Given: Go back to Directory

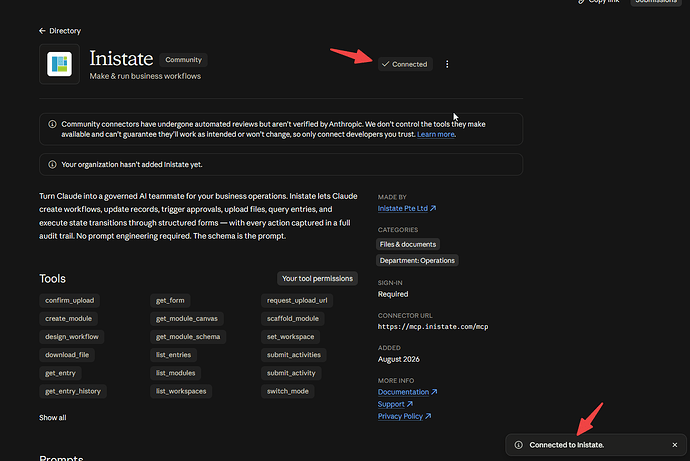Looking at the screenshot, I should [x=60, y=31].
